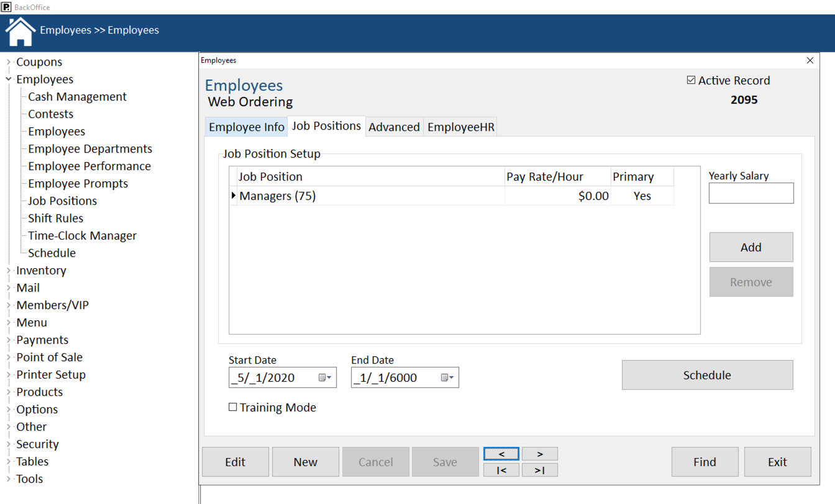Go to the previous employee record
835x504 pixels.
(501, 454)
